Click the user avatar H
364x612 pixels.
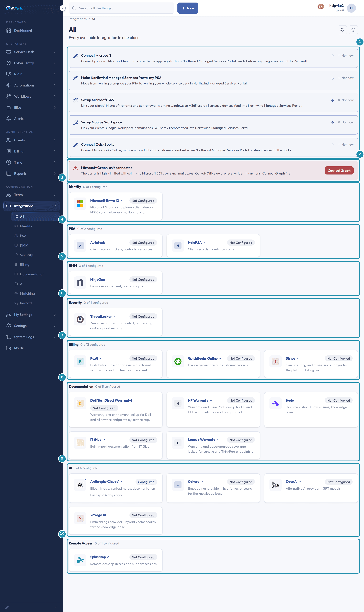click(x=351, y=8)
